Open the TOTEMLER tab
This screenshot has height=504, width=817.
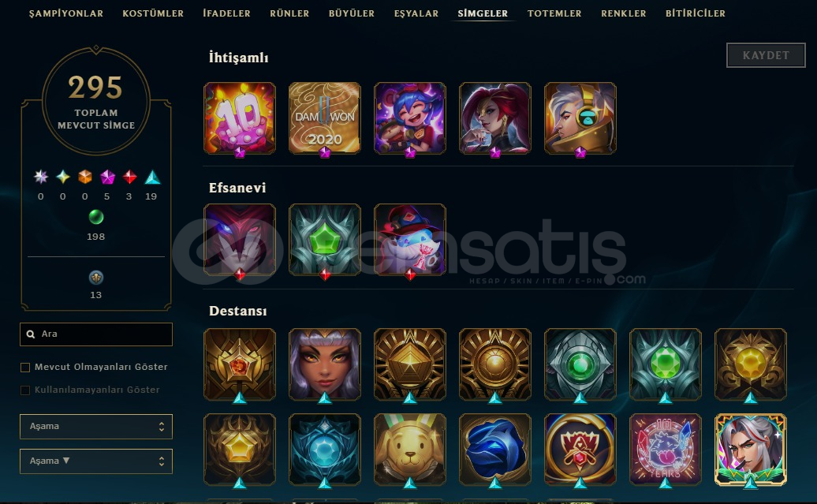(x=554, y=13)
